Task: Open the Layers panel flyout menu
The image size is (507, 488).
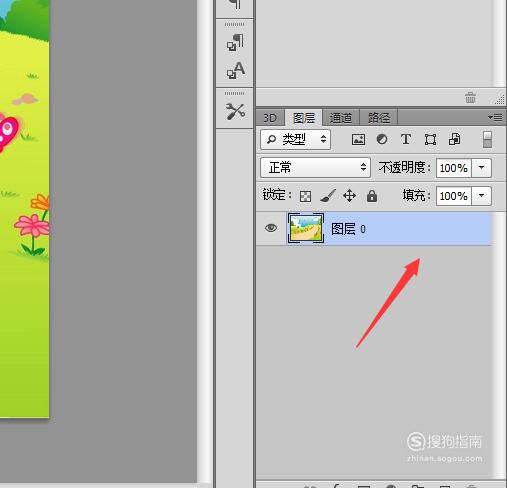Action: (495, 118)
